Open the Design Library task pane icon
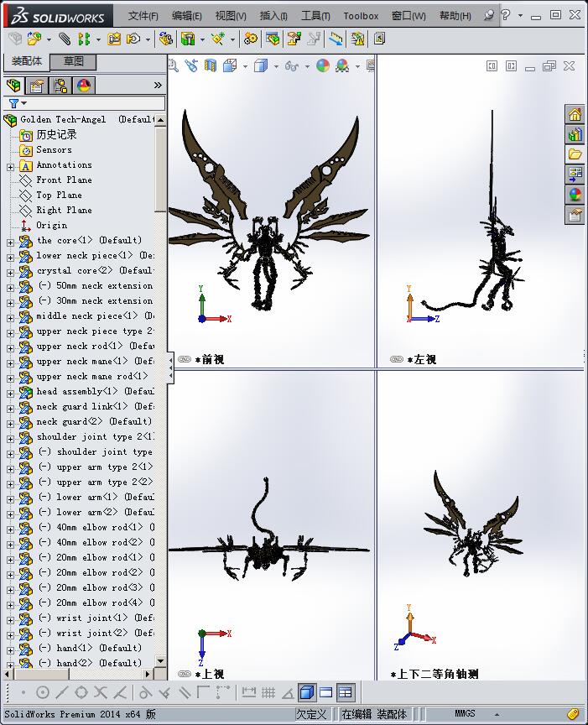The width and height of the screenshot is (588, 725). pos(575,134)
